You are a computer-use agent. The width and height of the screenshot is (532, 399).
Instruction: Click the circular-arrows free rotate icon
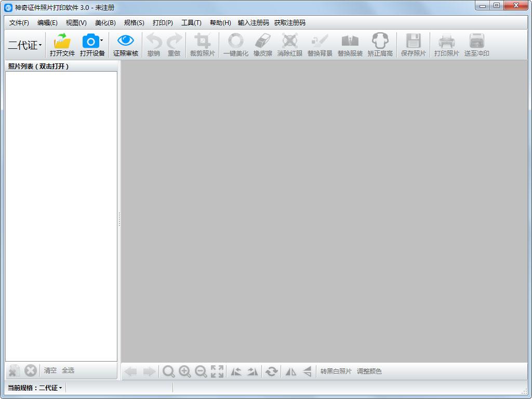pyautogui.click(x=271, y=371)
